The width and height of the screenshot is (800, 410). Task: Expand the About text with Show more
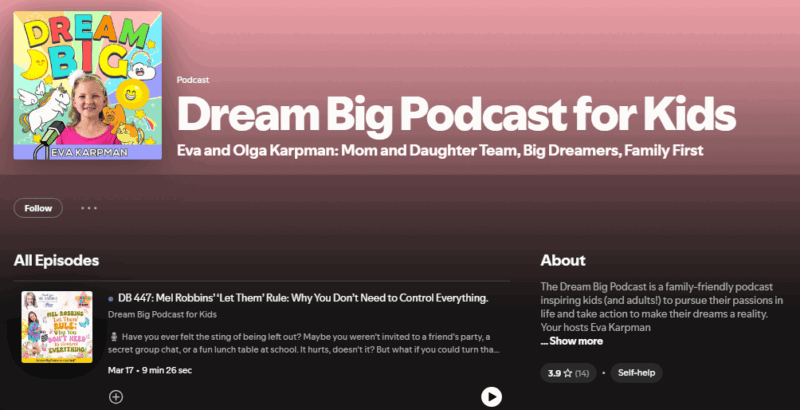click(571, 341)
